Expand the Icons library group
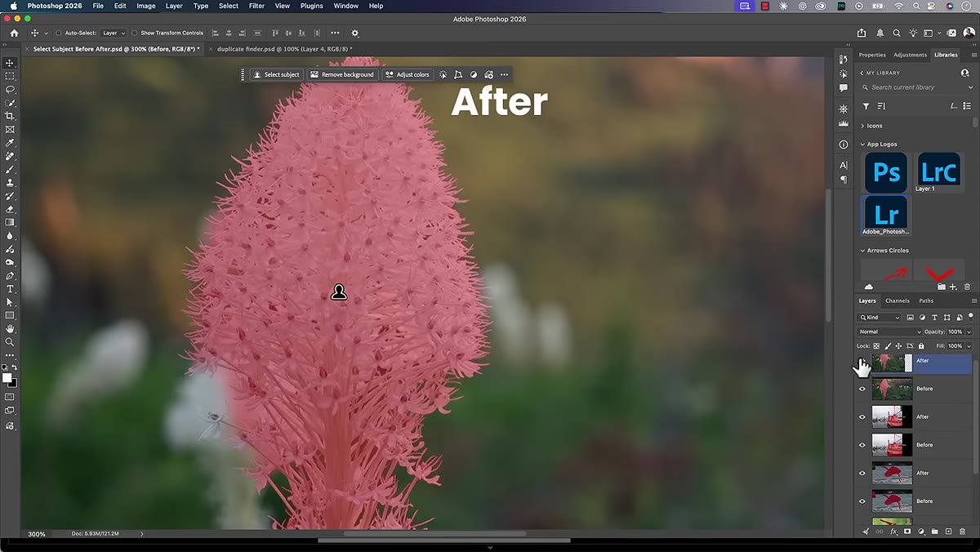980x552 pixels. click(x=862, y=126)
